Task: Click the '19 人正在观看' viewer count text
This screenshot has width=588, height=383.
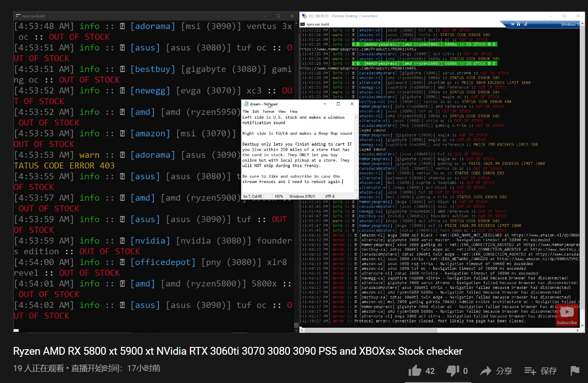Action: 38,368
